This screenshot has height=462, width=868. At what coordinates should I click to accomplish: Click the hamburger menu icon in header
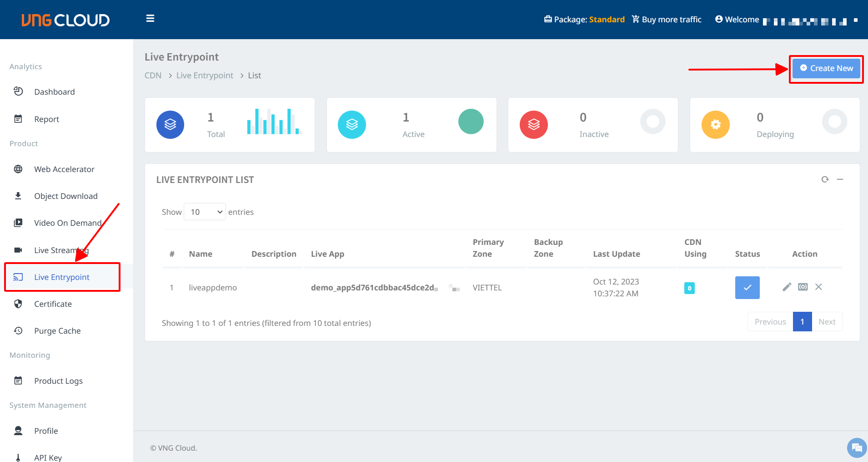click(150, 19)
